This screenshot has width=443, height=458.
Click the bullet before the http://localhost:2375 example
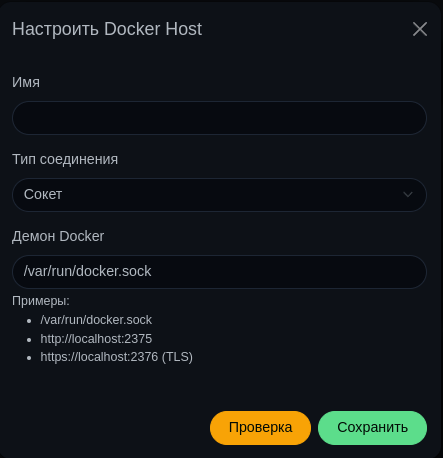pyautogui.click(x=29, y=340)
